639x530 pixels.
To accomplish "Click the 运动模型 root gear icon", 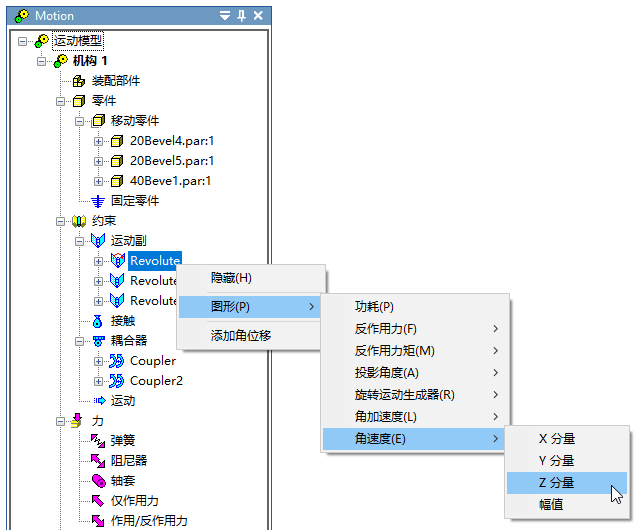I will pyautogui.click(x=42, y=41).
